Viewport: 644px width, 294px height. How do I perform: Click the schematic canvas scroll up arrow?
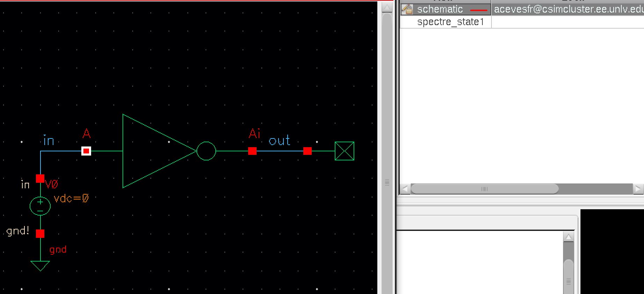387,7
